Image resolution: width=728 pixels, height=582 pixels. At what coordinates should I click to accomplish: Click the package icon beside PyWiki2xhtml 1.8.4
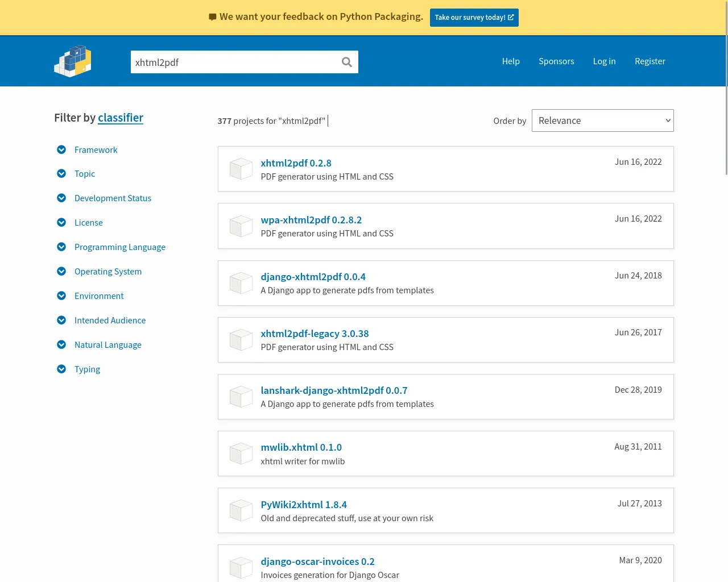pos(241,510)
